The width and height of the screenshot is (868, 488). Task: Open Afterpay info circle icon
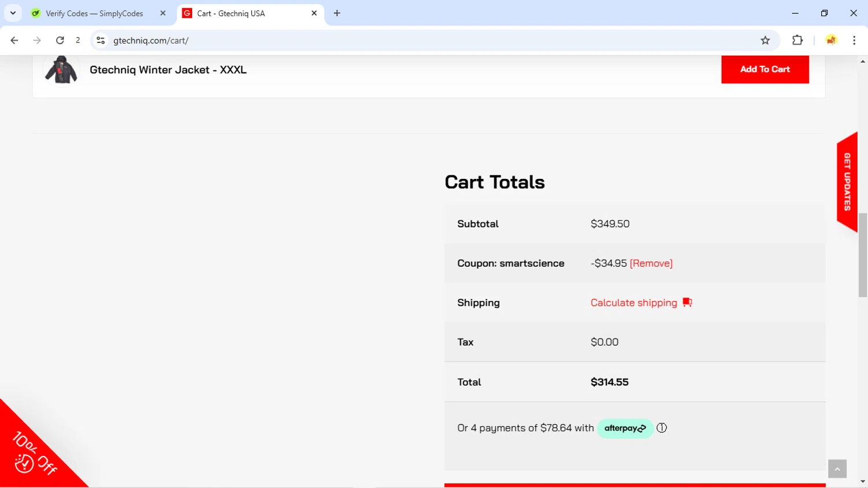[662, 428]
